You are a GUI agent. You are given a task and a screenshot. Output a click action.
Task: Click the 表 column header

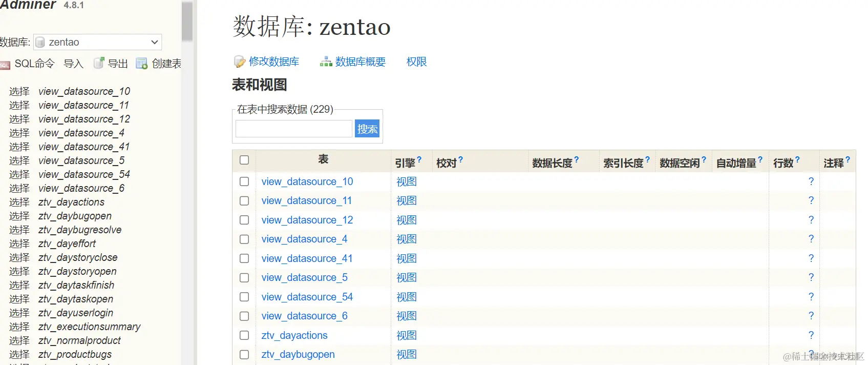(323, 159)
